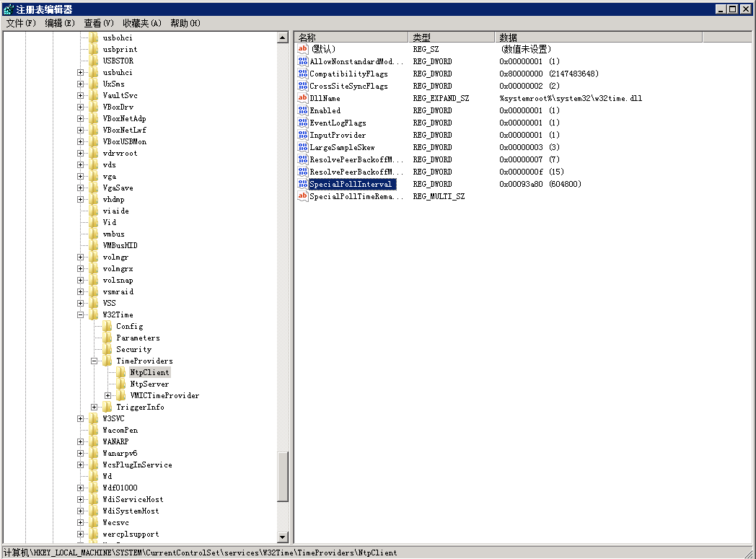756x559 pixels.
Task: Click the VBoxDrv folder icon
Action: click(x=94, y=107)
